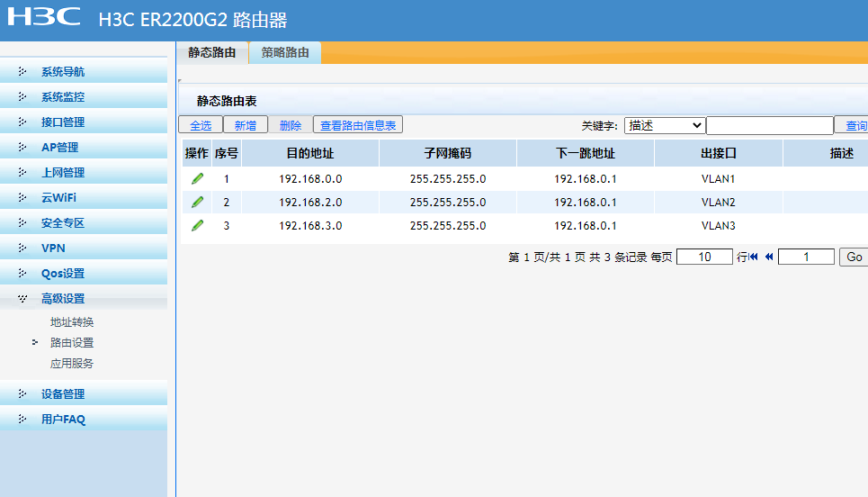The image size is (868, 497).
Task: Click the 删除 button
Action: tap(290, 125)
